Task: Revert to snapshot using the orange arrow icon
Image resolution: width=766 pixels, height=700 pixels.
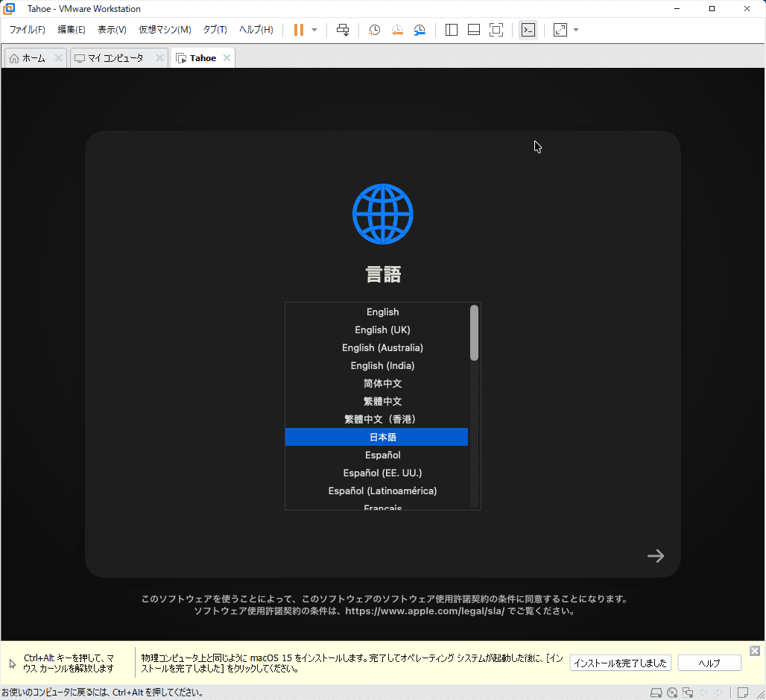Action: coord(397,30)
